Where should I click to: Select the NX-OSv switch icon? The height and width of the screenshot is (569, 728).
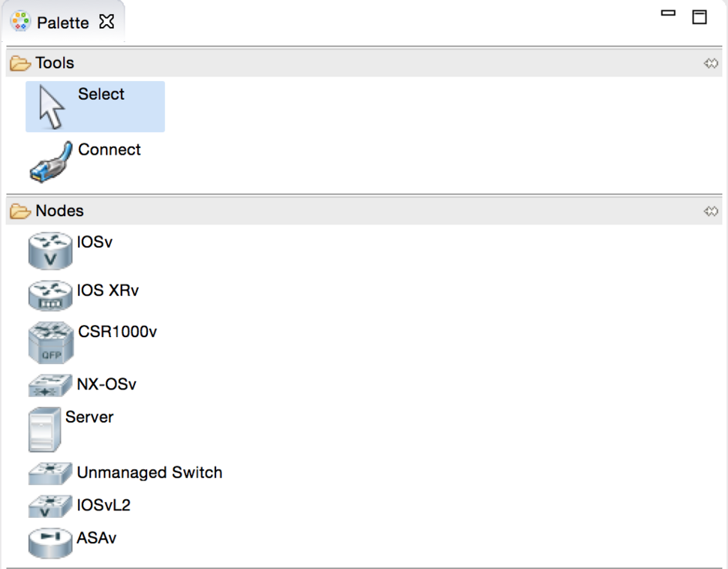coord(50,386)
